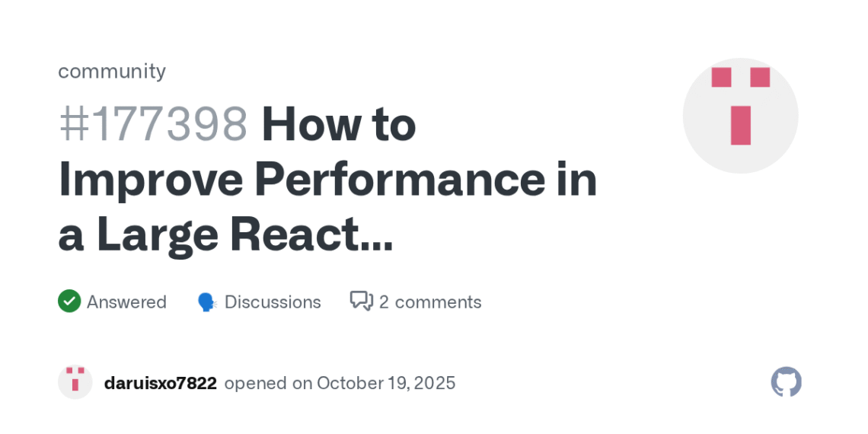Screen dimensions: 868x434
Task: Click the discussion number #177398
Action: (153, 124)
